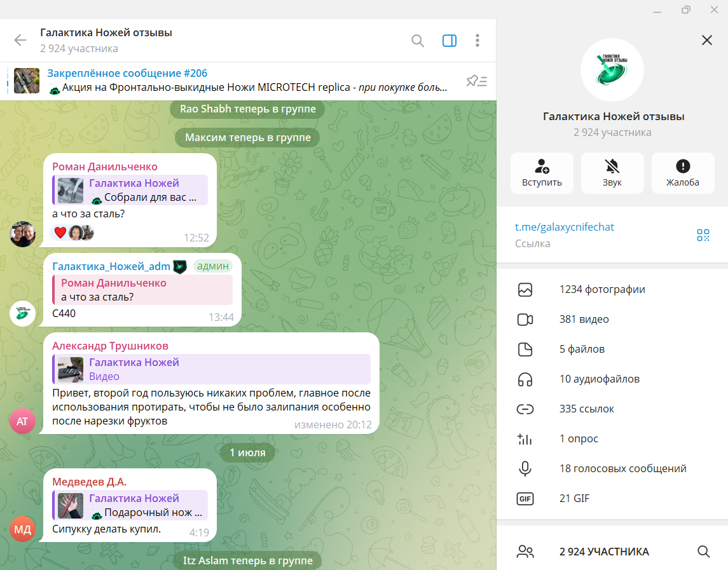Open the 1 опрос poll section
Screen dimensions: 728x570
612,439
